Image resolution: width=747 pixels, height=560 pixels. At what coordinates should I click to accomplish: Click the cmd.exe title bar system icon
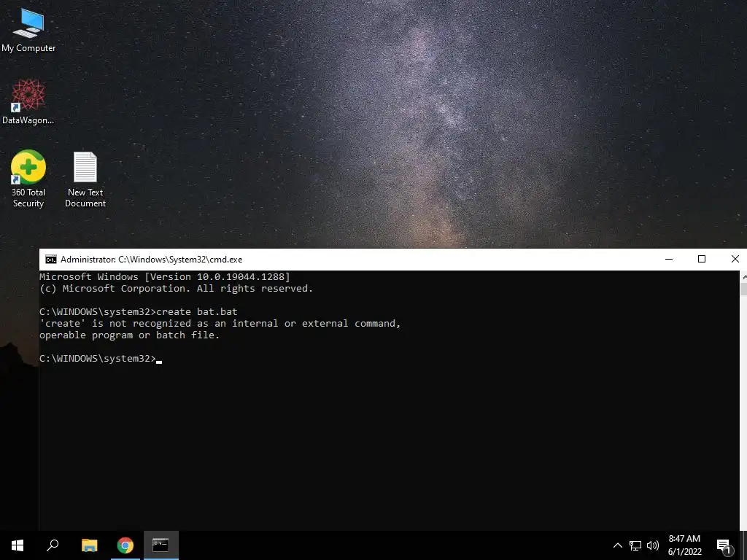click(x=50, y=259)
